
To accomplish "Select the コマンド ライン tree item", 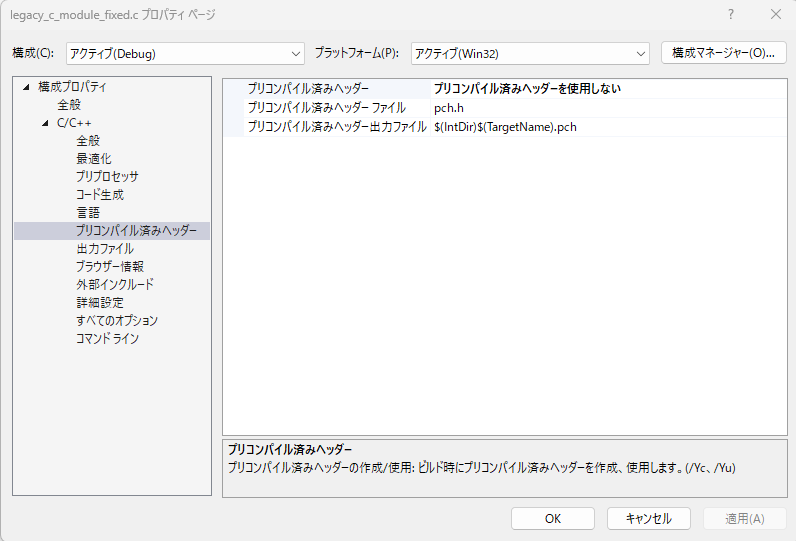I will click(x=107, y=338).
